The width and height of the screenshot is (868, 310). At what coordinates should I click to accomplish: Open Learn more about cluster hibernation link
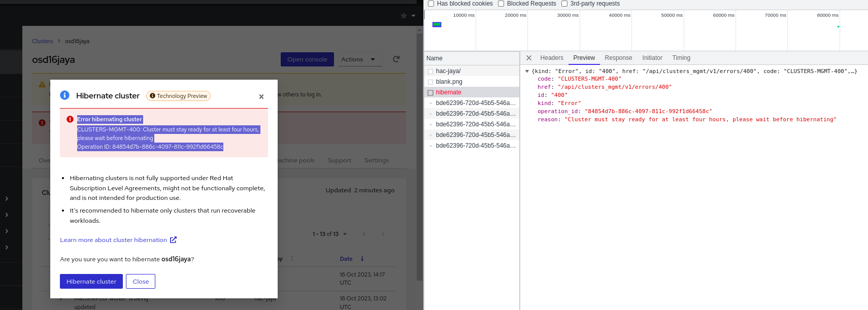[x=113, y=240]
